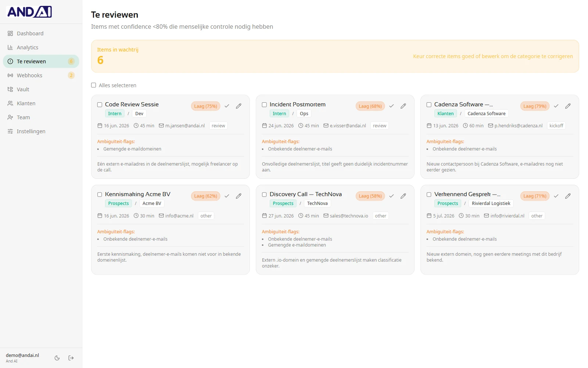Click demo@andai.nl account label

[22, 355]
